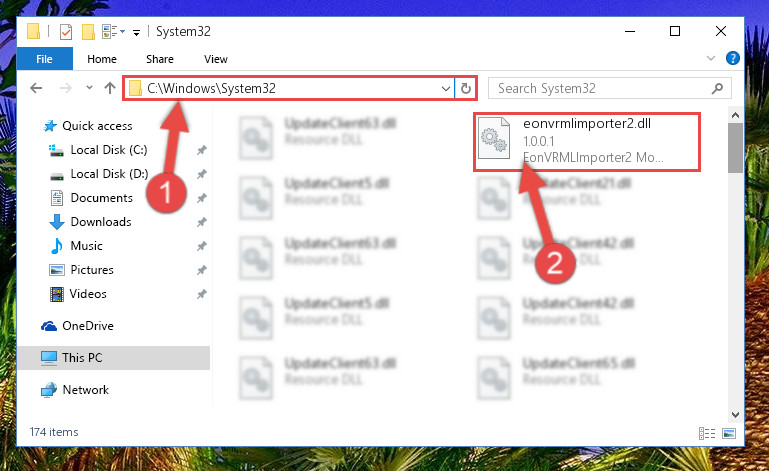Expand the ribbon with the chevron

pos(710,58)
